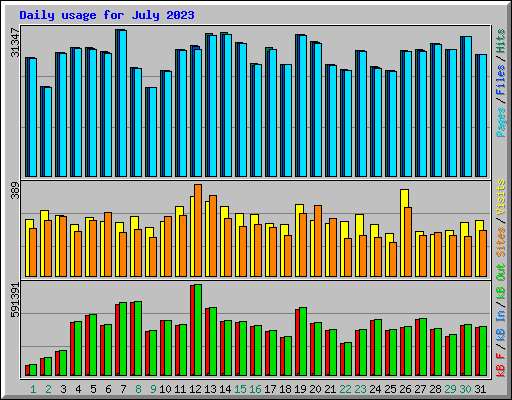Click day label 18 on the x-axis
This screenshot has width=512, height=400.
pyautogui.click(x=285, y=389)
